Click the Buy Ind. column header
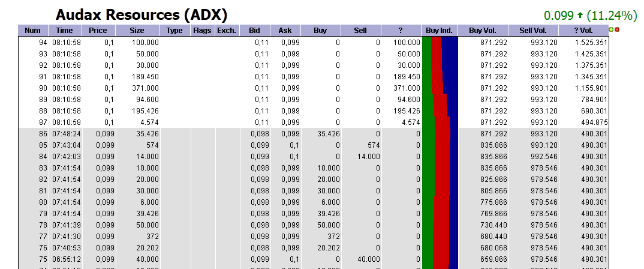This screenshot has width=644, height=269. pyautogui.click(x=439, y=31)
